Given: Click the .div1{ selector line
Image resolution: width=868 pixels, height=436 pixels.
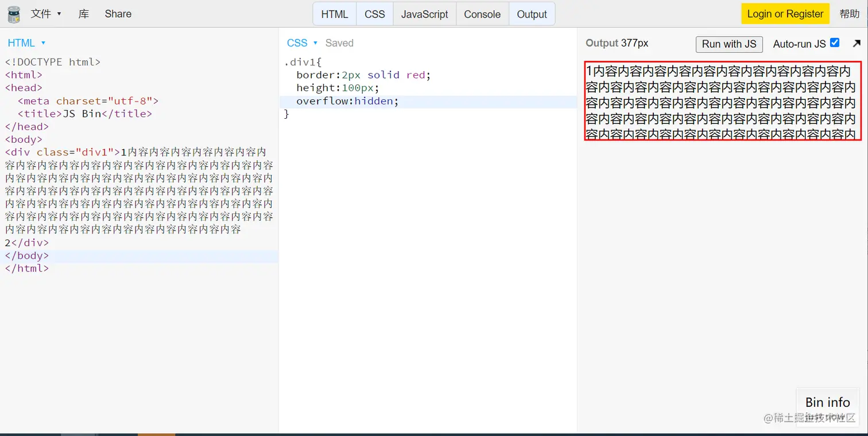Looking at the screenshot, I should pos(303,62).
